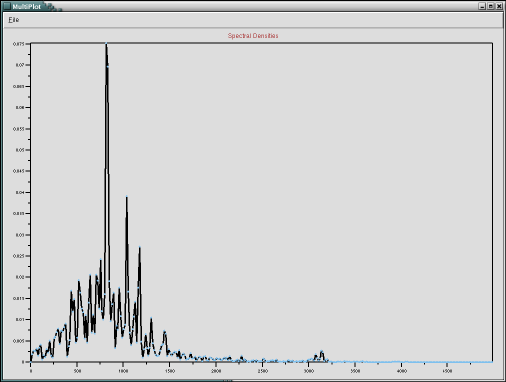Image resolution: width=506 pixels, height=382 pixels.
Task: Click the 0 origin label on x-axis
Action: click(x=31, y=371)
